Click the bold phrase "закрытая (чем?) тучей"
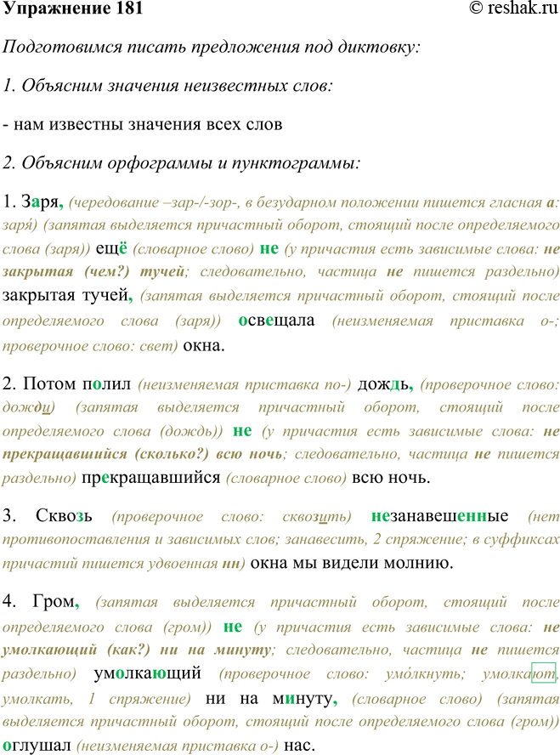 (93, 271)
